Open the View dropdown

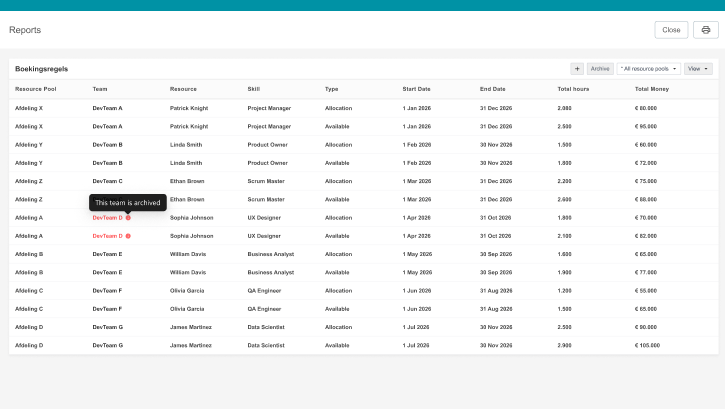tap(698, 69)
